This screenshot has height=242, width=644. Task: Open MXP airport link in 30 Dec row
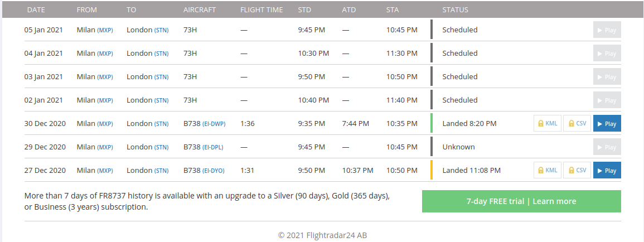pos(105,124)
